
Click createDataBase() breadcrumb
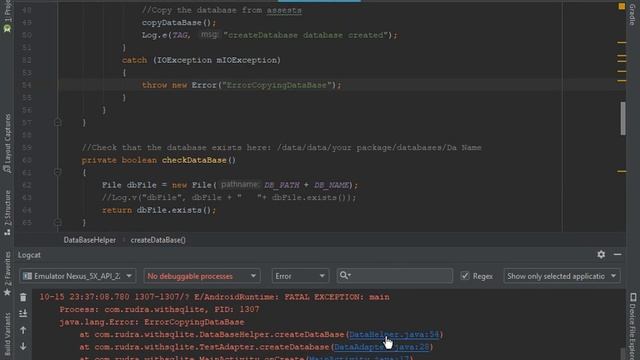point(158,240)
